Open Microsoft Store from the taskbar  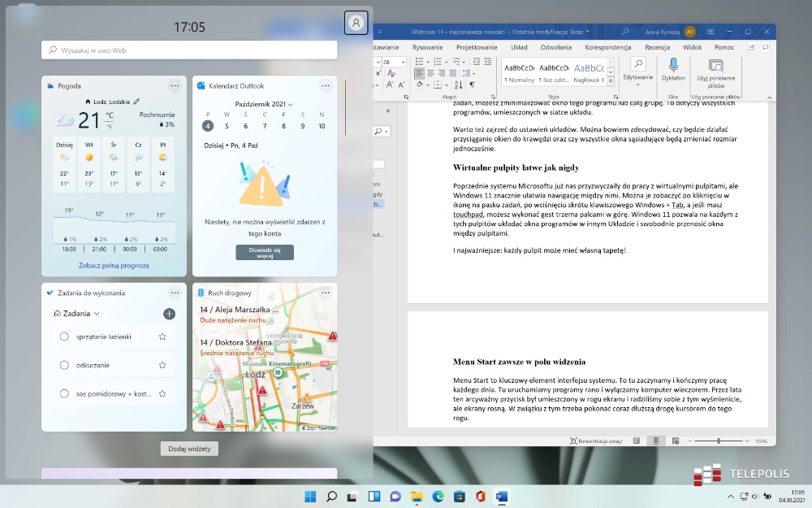pyautogui.click(x=459, y=496)
